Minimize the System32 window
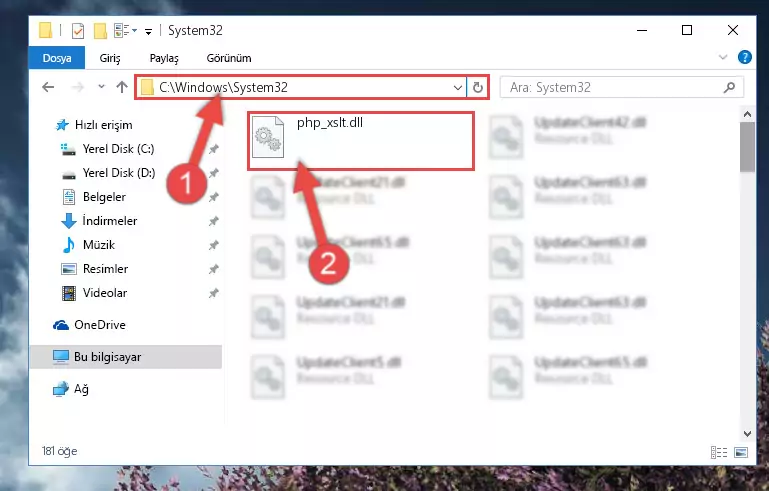The width and height of the screenshot is (769, 491). [x=642, y=30]
